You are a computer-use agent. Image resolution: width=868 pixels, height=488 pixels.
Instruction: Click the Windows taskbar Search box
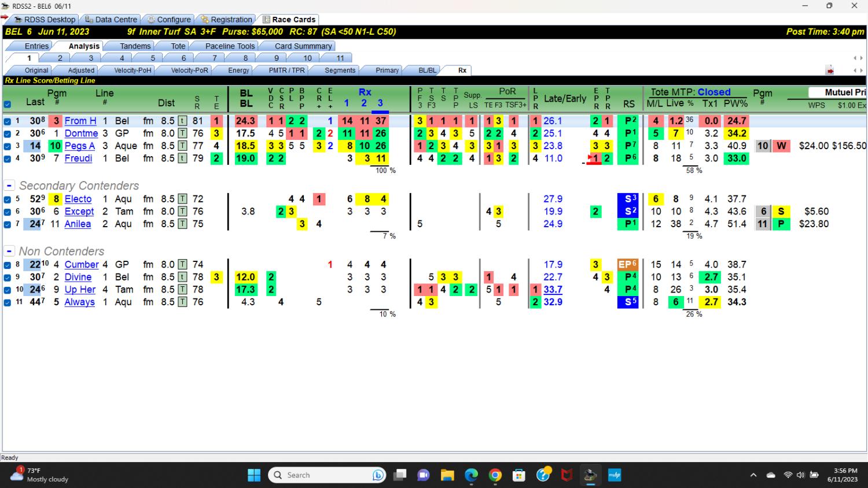pos(328,475)
